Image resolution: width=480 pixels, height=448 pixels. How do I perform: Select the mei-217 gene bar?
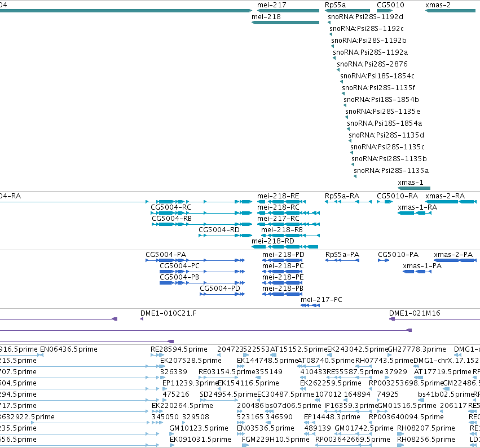point(288,11)
